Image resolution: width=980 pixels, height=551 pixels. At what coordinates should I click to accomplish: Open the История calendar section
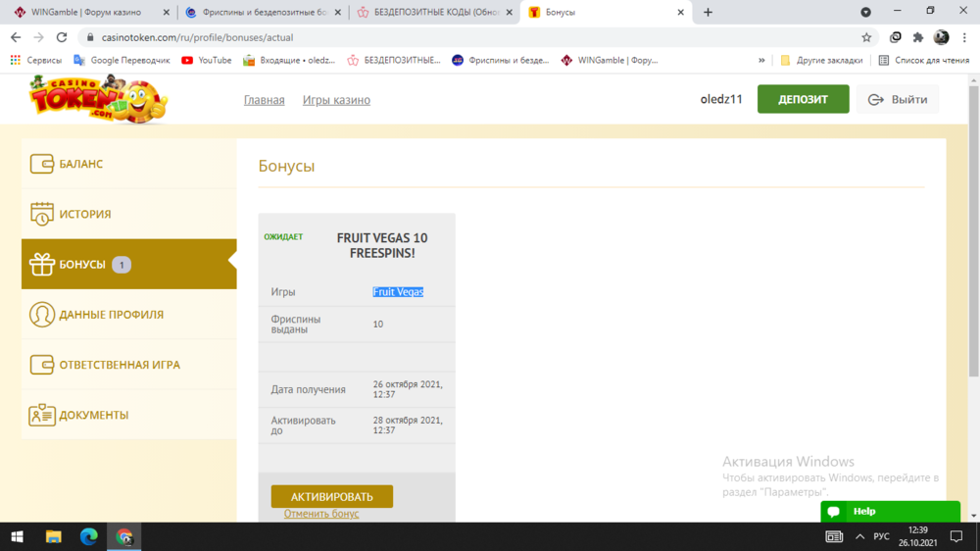tap(84, 214)
